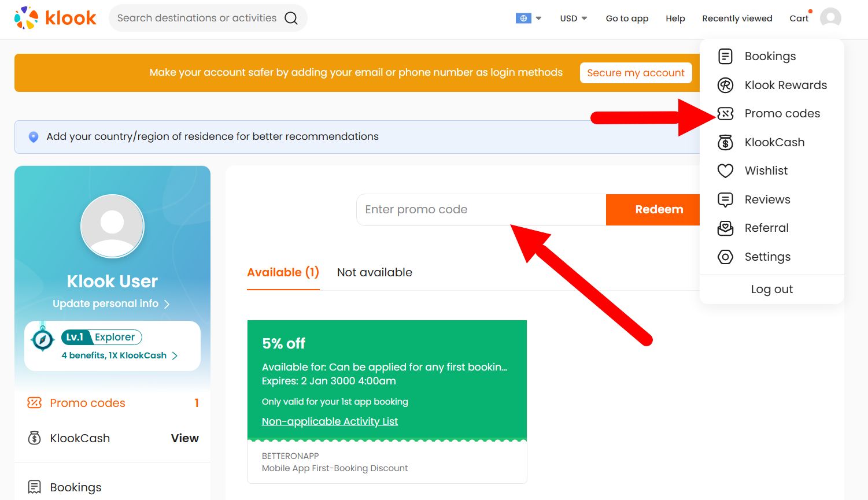
Task: Open Settings from the account menu
Action: click(767, 257)
